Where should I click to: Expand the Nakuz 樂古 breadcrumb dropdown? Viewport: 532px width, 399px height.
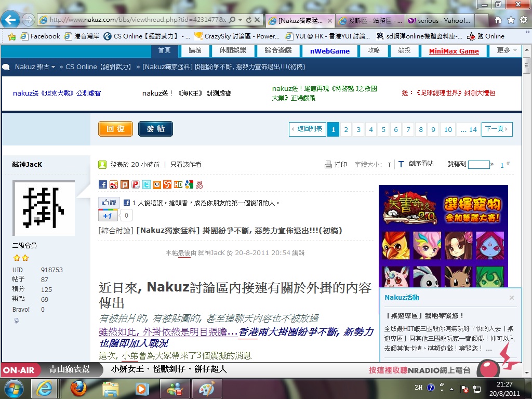(x=54, y=67)
